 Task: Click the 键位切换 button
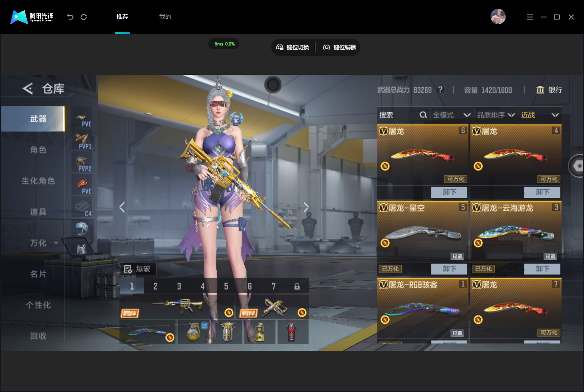tap(293, 47)
